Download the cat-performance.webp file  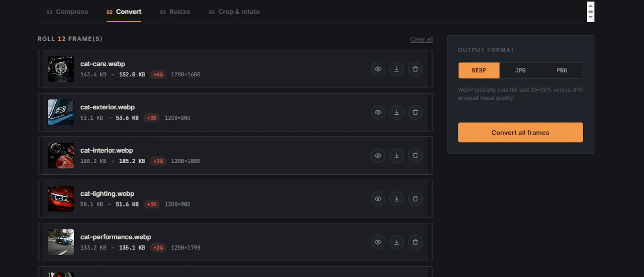pyautogui.click(x=396, y=242)
